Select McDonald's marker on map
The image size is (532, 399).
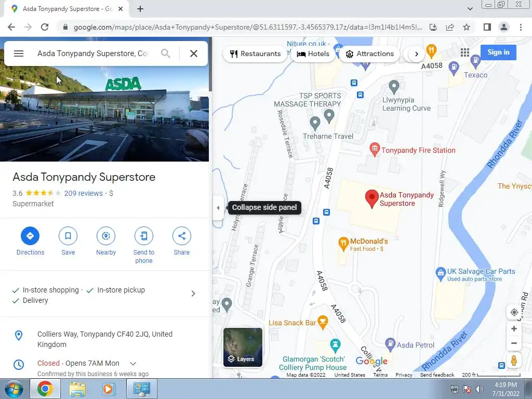coord(344,244)
